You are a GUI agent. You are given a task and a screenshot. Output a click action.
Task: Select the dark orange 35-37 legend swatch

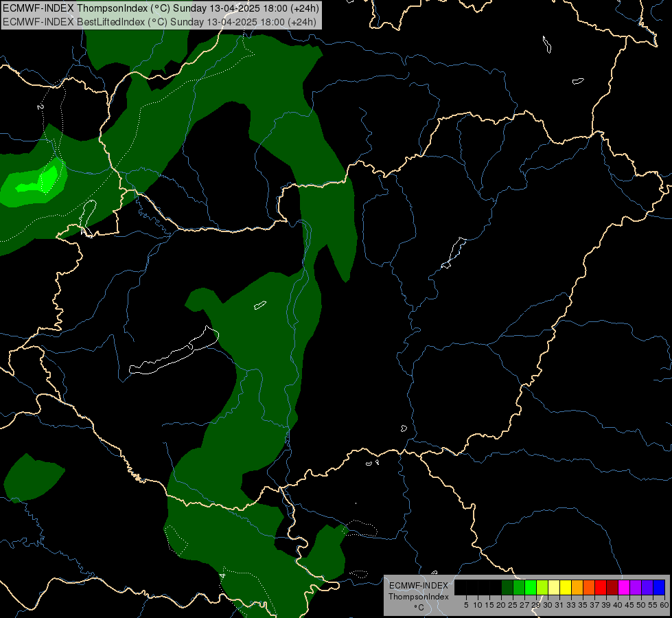(x=589, y=587)
